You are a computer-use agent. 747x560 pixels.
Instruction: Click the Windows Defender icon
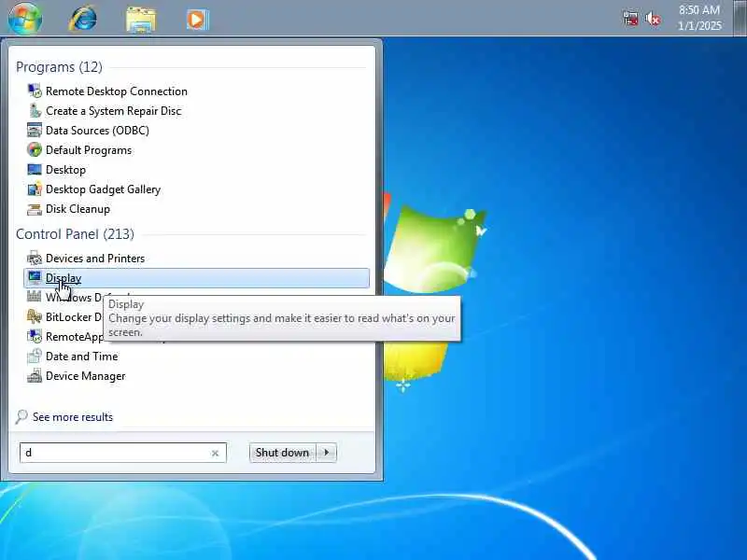[x=35, y=297]
